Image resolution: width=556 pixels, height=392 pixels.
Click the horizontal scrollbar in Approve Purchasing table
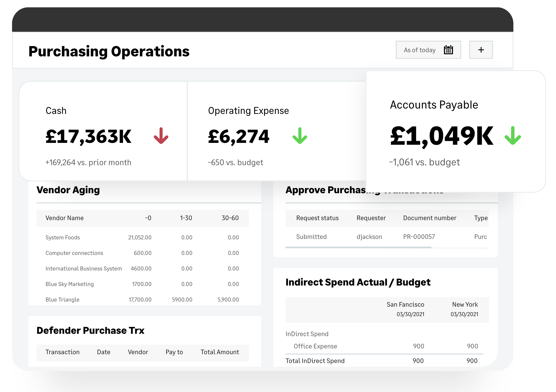pos(358,247)
